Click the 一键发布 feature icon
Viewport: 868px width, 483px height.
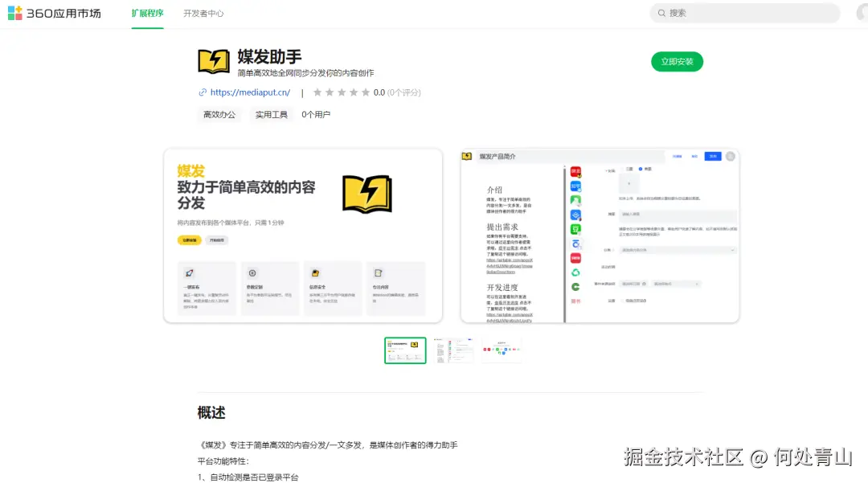click(x=190, y=272)
